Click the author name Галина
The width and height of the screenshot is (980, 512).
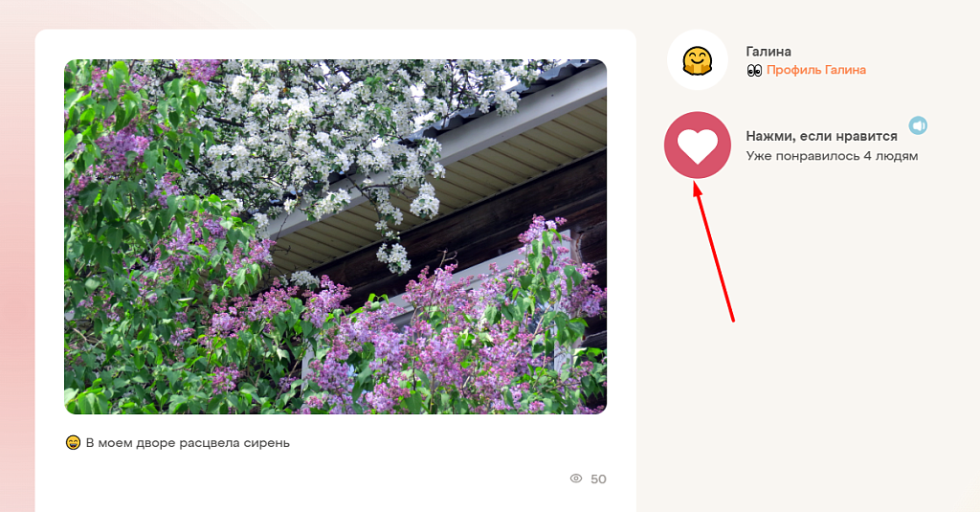768,52
